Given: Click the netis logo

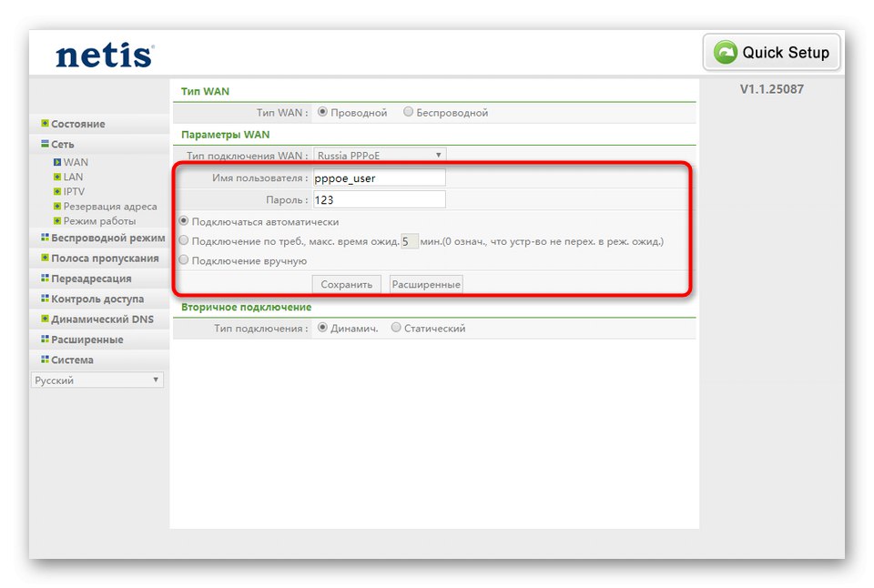Looking at the screenshot, I should pos(105,56).
